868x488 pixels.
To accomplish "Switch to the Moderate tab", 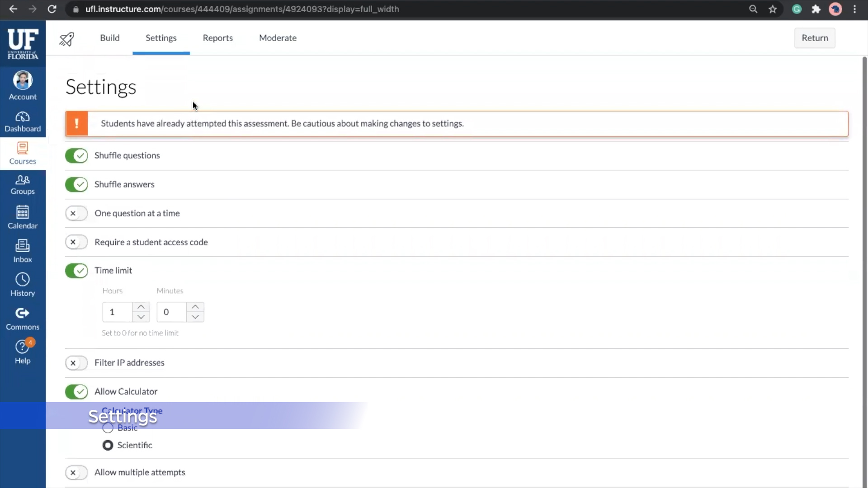I will click(278, 38).
